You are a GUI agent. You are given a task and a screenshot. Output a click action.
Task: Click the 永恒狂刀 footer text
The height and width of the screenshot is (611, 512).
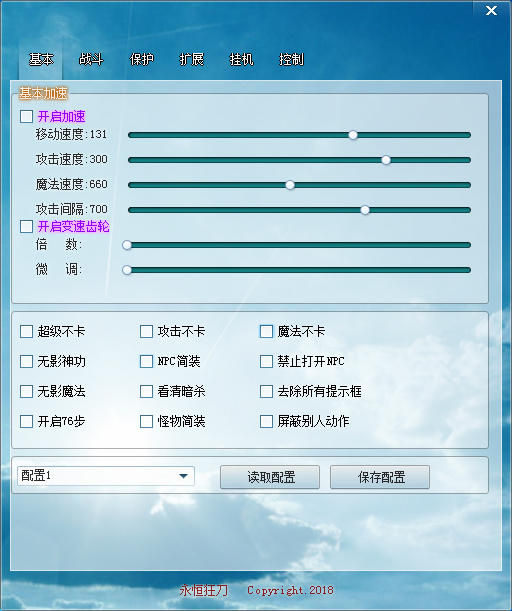click(203, 590)
